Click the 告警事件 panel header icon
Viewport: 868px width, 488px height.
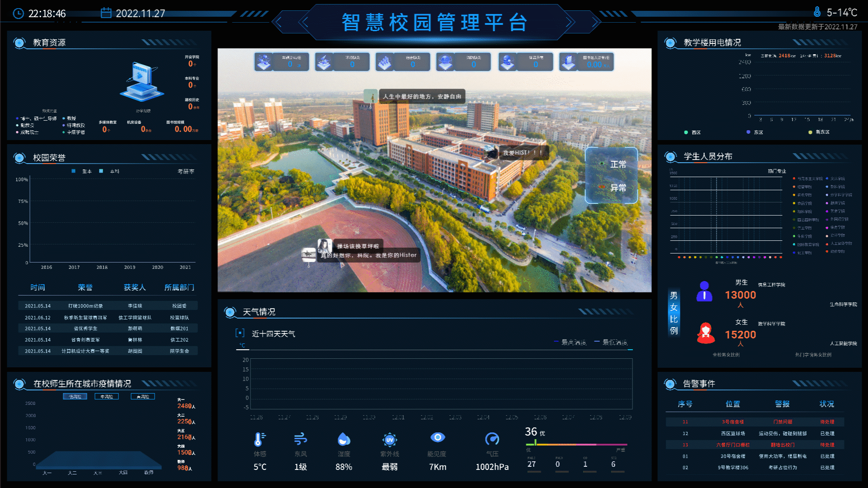(x=670, y=384)
